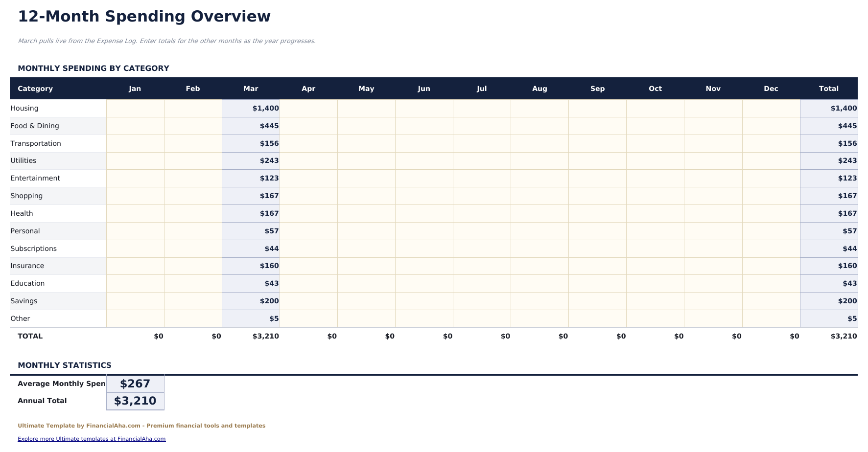Select the empty April cell for Savings
Viewport: 868px width, 452px height.
click(x=308, y=301)
